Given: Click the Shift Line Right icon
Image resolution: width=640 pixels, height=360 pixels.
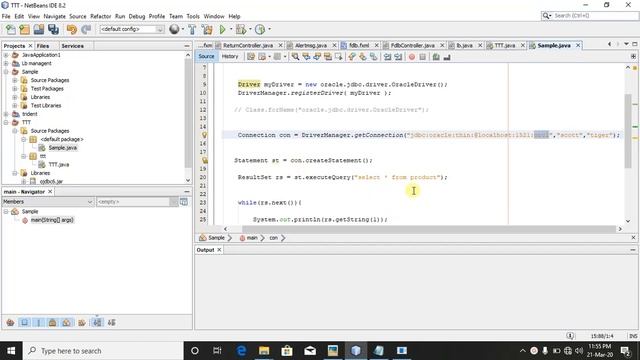Looking at the screenshot, I should [x=398, y=57].
